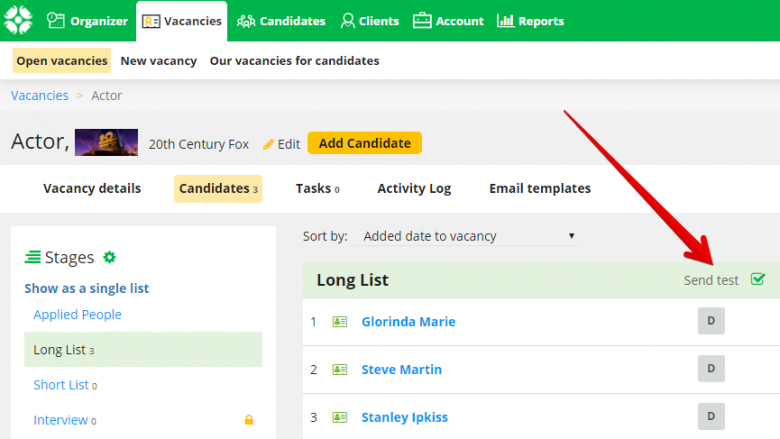The image size is (780, 439).
Task: Switch to the Activity Log tab
Action: 414,188
